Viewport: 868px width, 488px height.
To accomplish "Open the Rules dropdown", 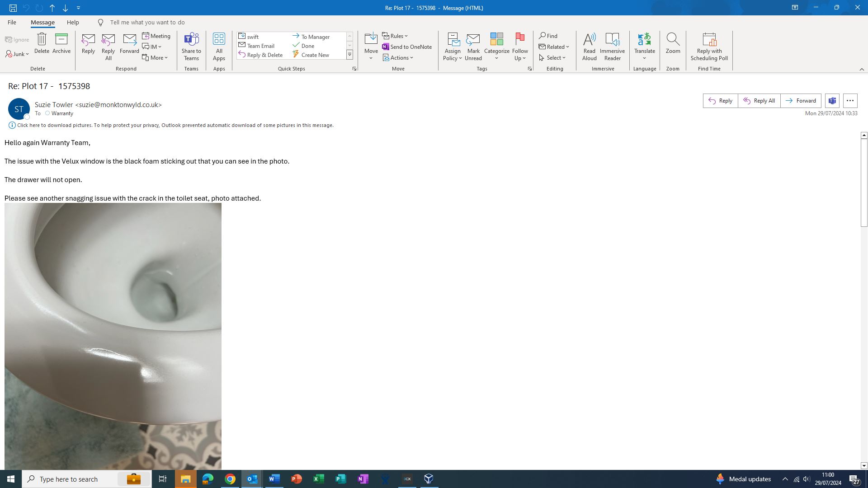I will (395, 36).
